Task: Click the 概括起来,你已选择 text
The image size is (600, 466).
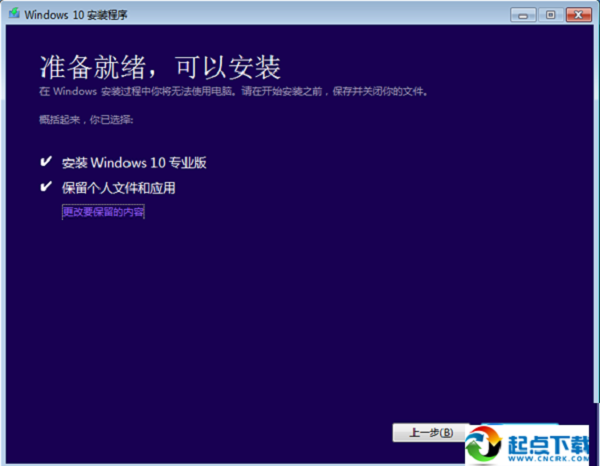Action: click(86, 120)
